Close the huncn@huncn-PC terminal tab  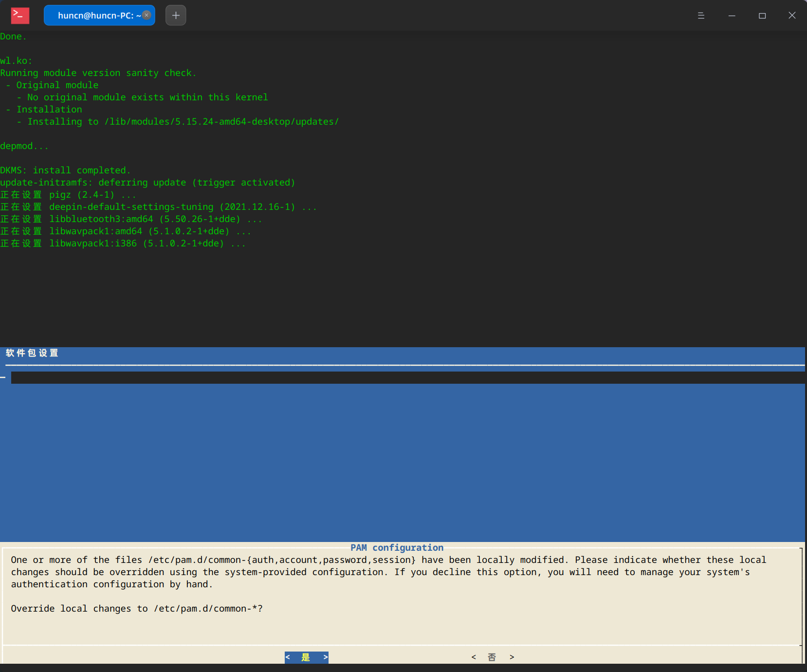click(147, 15)
